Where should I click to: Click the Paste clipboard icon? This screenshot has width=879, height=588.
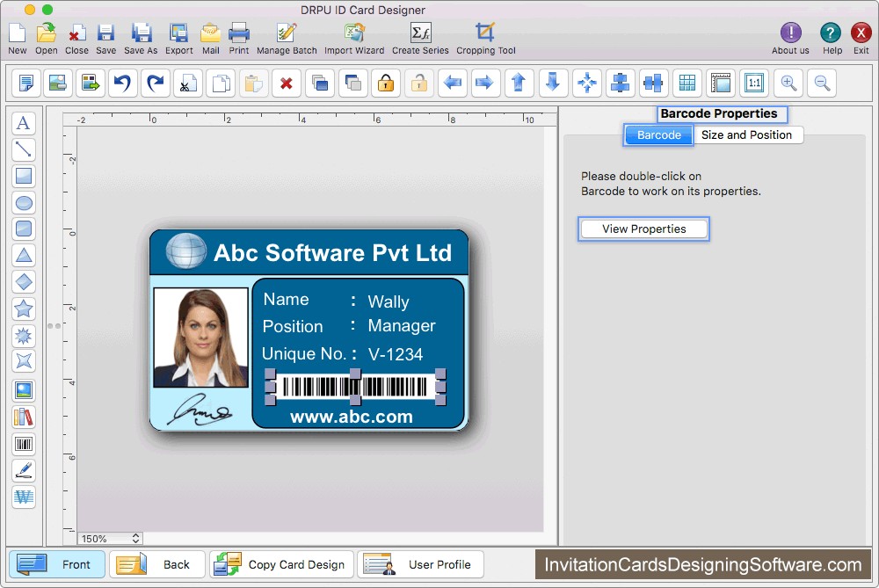[x=253, y=83]
